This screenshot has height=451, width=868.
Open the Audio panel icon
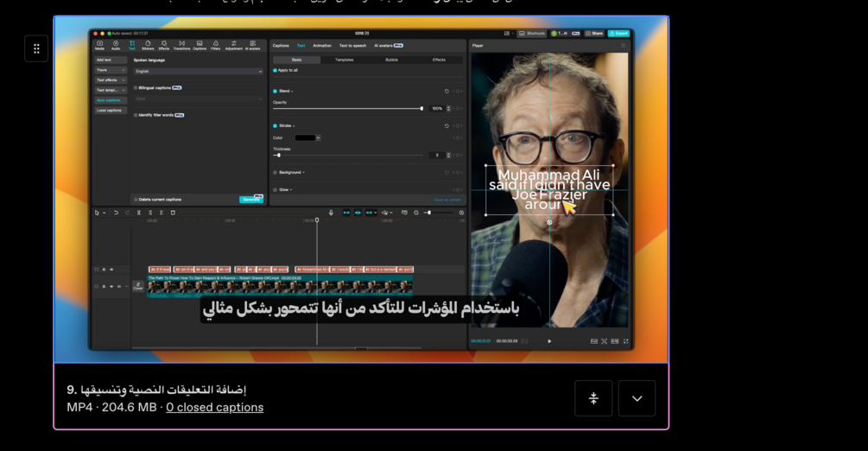(116, 45)
